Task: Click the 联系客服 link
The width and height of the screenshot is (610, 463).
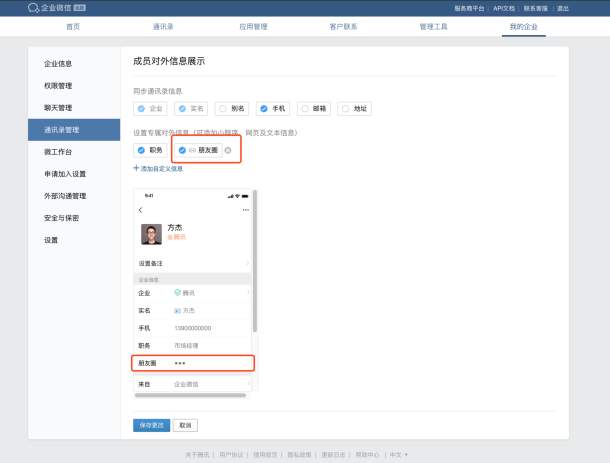Action: [536, 8]
